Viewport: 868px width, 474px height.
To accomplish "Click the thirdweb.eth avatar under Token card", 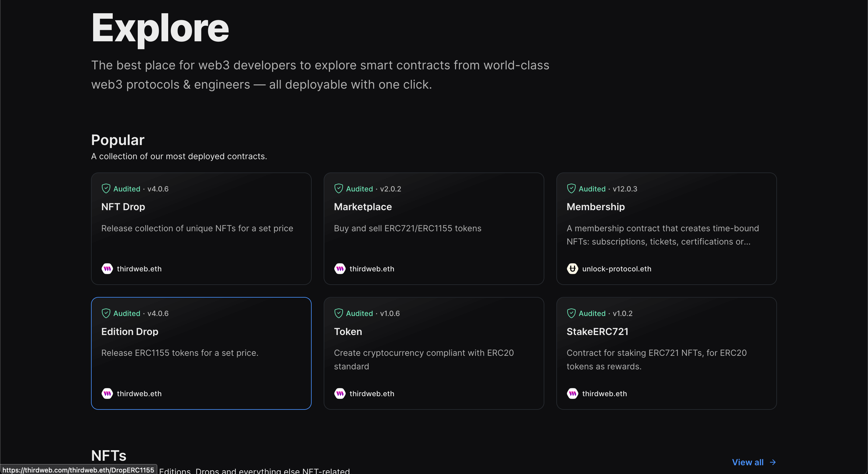I will coord(340,393).
